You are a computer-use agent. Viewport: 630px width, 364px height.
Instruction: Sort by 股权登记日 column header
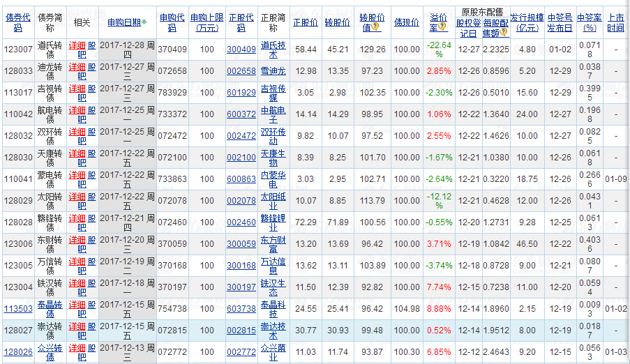(x=468, y=28)
